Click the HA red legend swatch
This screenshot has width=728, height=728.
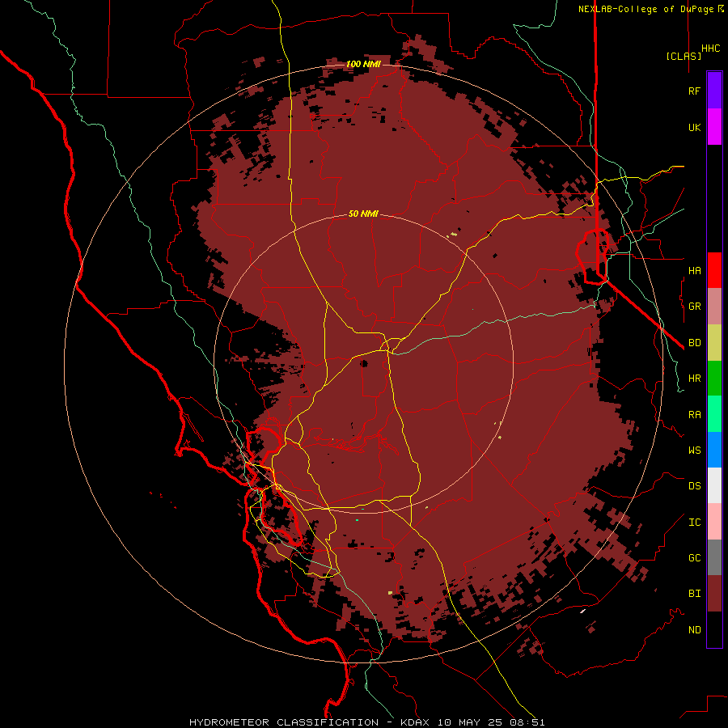(x=714, y=270)
